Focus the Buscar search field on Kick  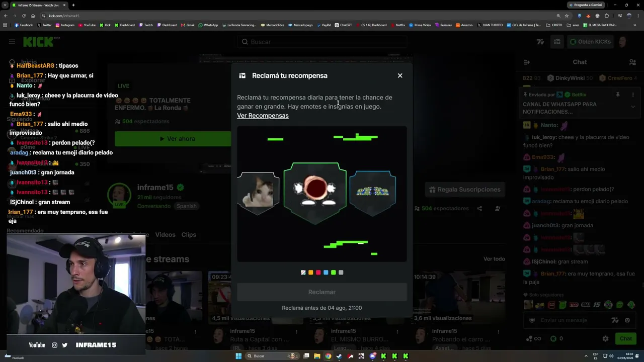tap(322, 42)
